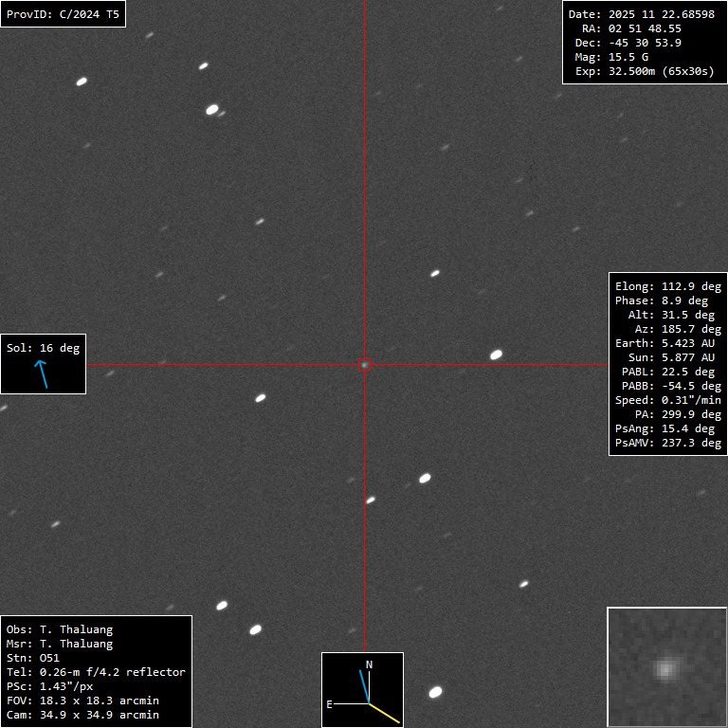Click the E label on the compass
This screenshot has height=728, width=728.
[x=330, y=704]
